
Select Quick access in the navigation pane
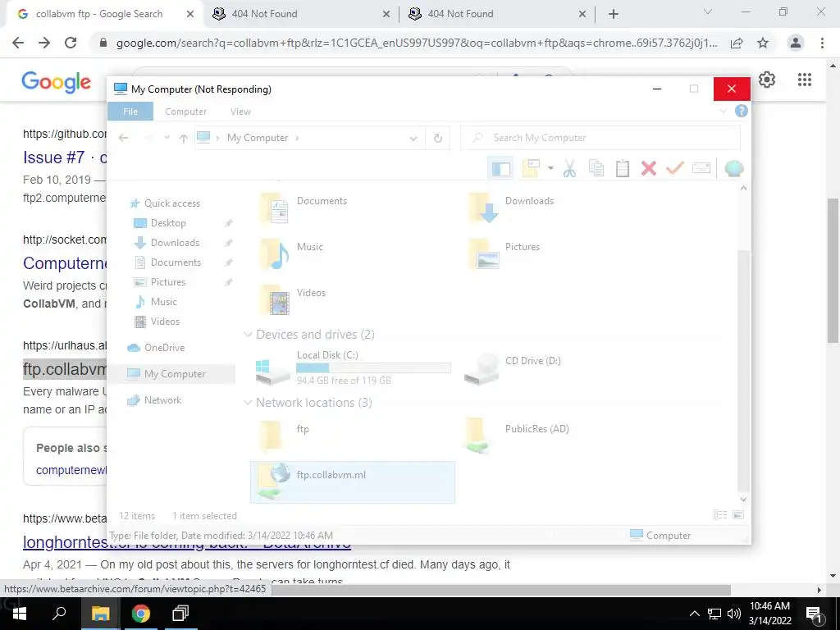pos(172,203)
